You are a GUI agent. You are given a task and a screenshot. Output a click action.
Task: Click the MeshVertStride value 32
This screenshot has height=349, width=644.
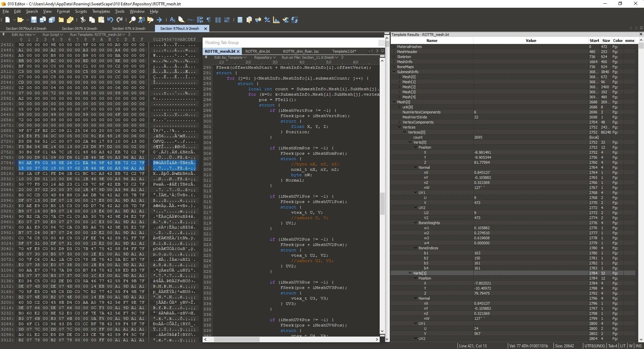pos(476,117)
